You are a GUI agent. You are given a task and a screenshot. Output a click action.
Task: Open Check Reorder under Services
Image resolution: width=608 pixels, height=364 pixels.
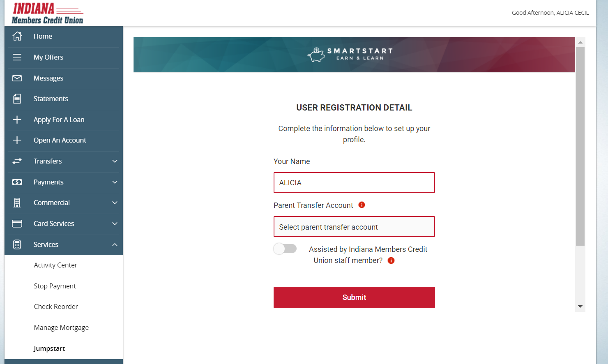56,306
